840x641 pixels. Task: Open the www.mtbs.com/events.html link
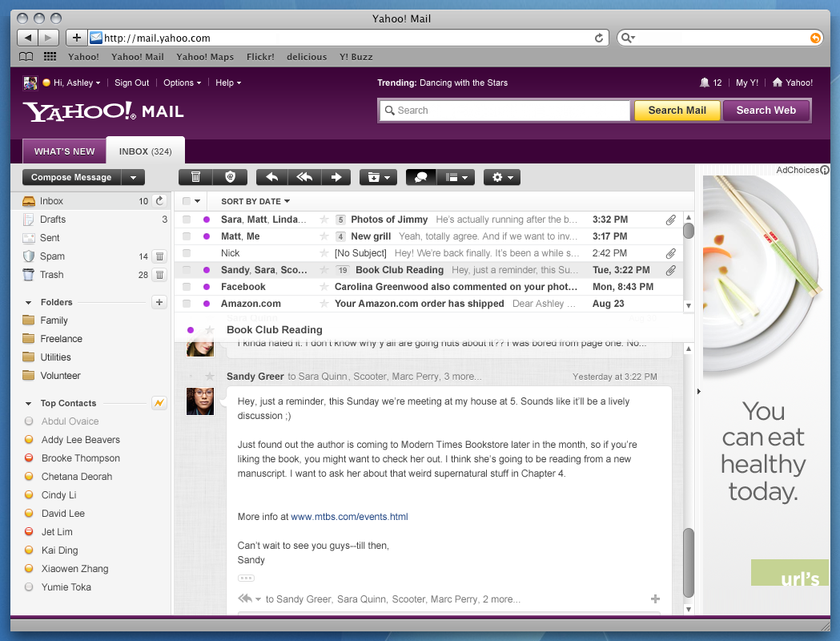click(349, 517)
